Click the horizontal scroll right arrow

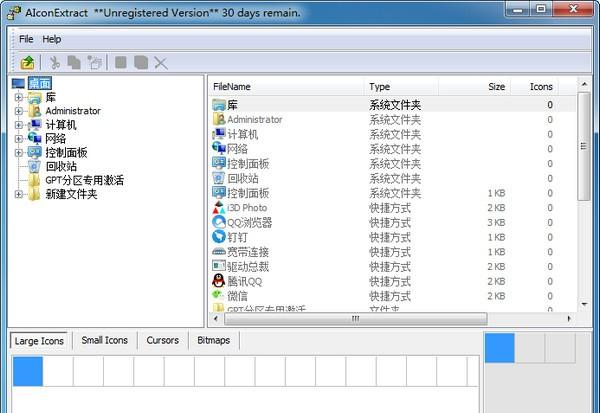(x=569, y=319)
